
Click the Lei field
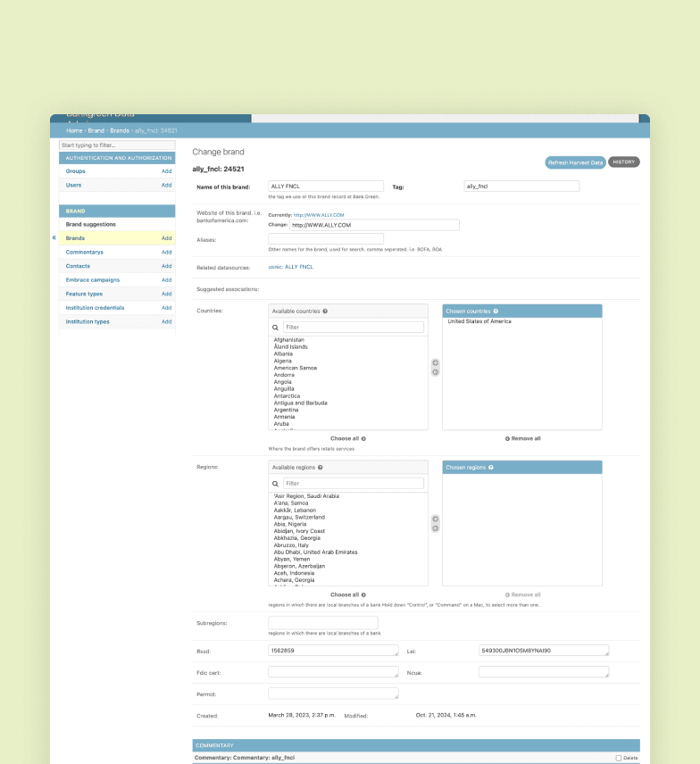tap(544, 651)
